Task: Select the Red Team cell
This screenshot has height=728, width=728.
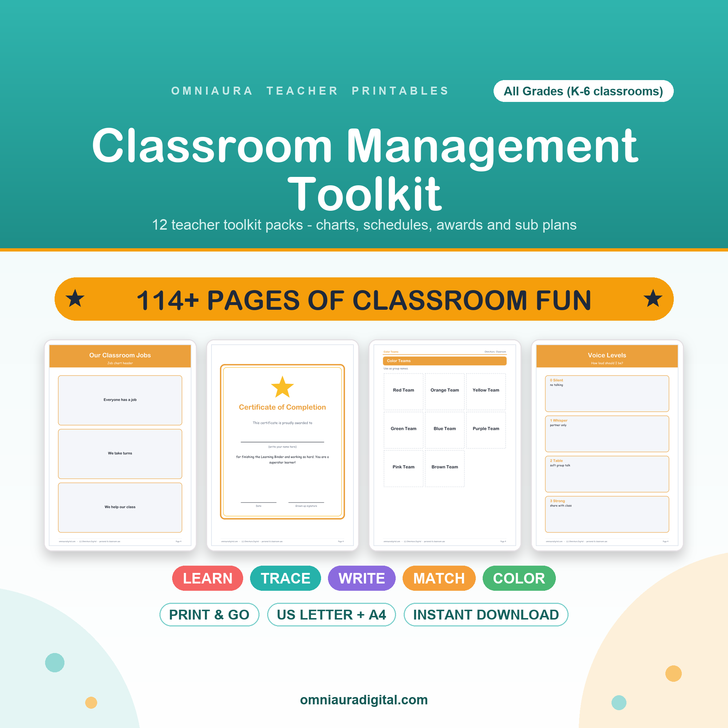Action: pos(403,392)
